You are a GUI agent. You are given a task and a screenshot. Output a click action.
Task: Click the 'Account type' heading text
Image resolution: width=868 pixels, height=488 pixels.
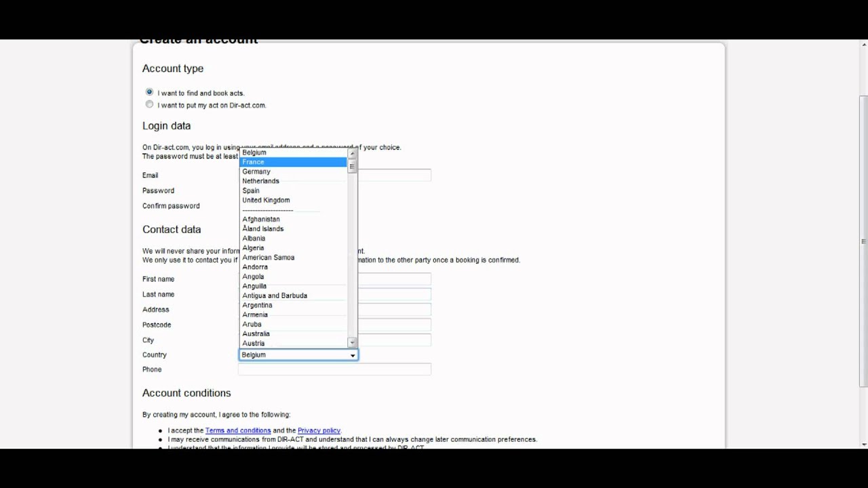coord(173,68)
